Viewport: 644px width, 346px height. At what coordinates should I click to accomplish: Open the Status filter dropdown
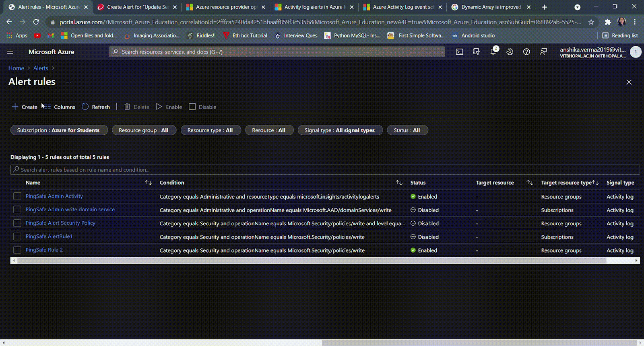pos(407,130)
